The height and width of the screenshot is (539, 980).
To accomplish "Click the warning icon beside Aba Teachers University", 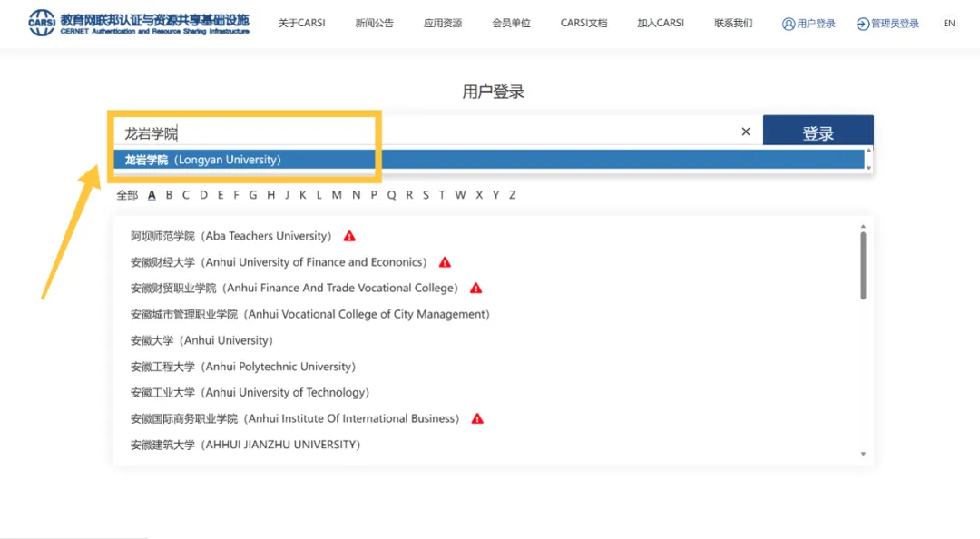I will pos(349,236).
